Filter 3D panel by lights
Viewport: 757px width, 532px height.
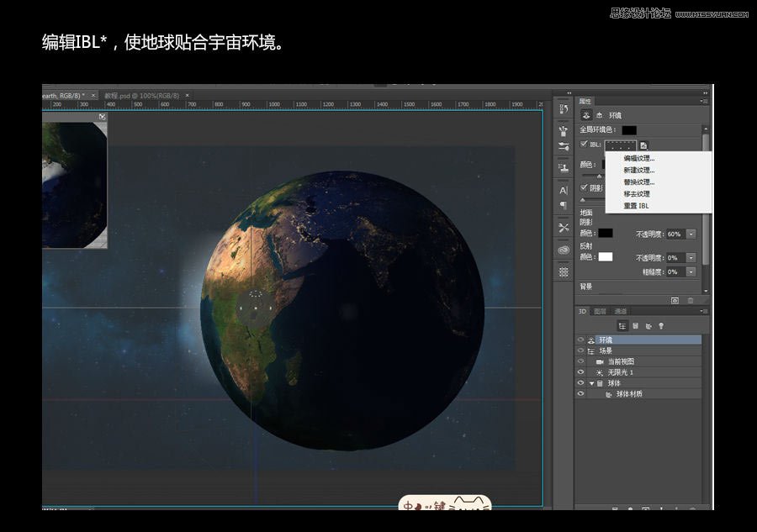click(x=661, y=326)
